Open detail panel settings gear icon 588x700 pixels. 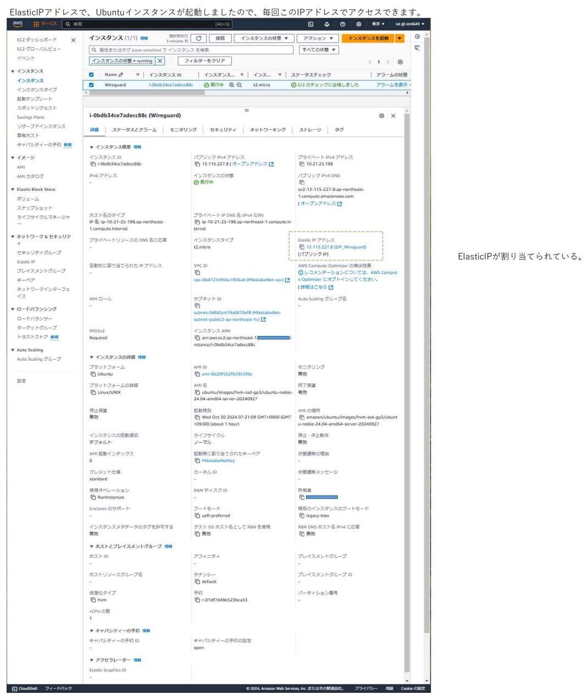(381, 116)
